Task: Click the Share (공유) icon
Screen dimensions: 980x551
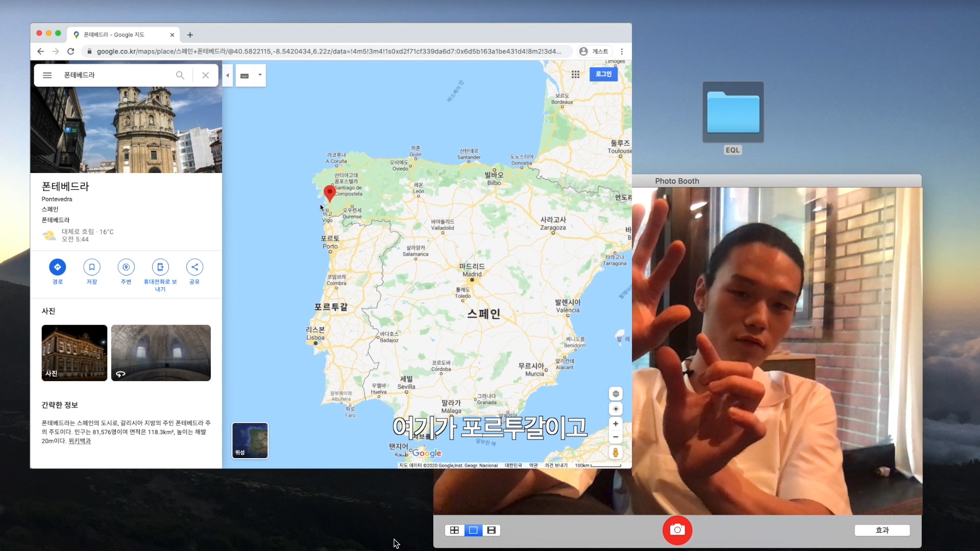Action: point(194,267)
